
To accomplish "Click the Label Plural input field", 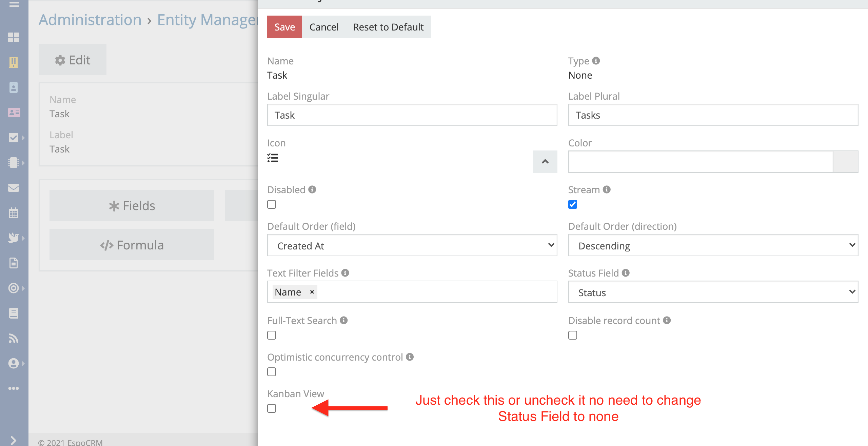I will click(713, 115).
